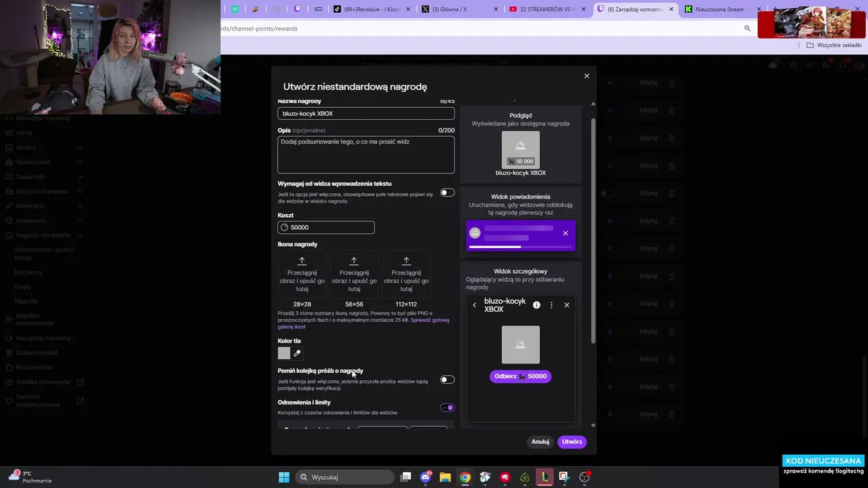This screenshot has width=868, height=488.
Task: Click the info icon in detailed view
Action: 536,305
